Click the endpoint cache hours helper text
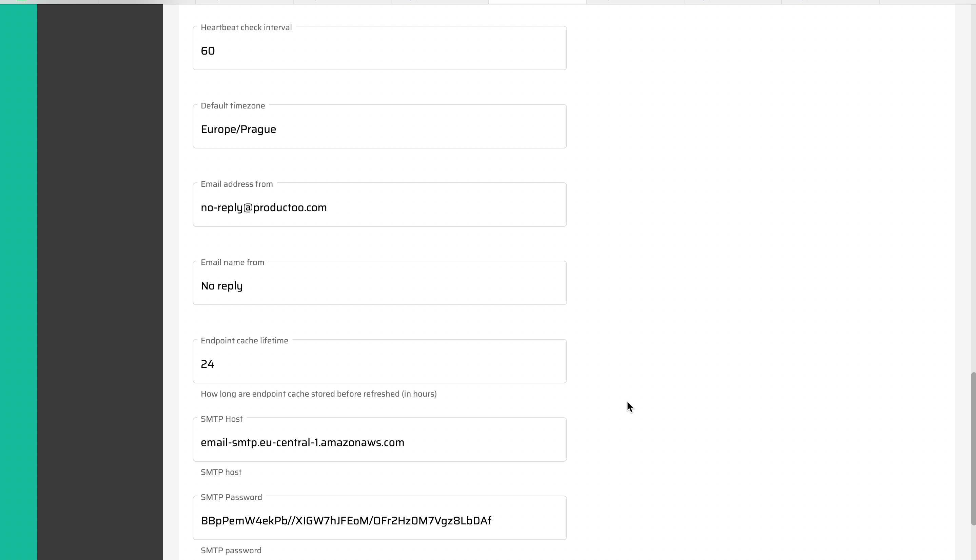The height and width of the screenshot is (560, 976). pos(318,394)
